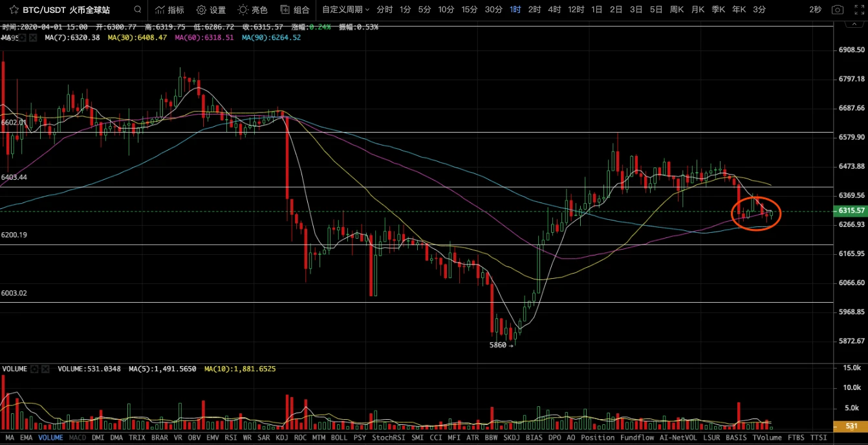The image size is (868, 445).
Task: Take a chart snapshot with camera icon
Action: (838, 10)
